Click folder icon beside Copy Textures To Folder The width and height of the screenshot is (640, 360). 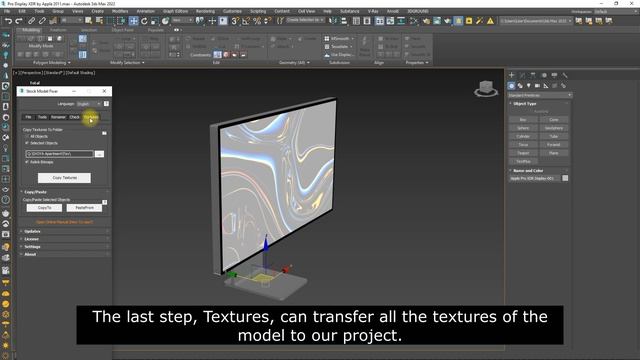104,133
